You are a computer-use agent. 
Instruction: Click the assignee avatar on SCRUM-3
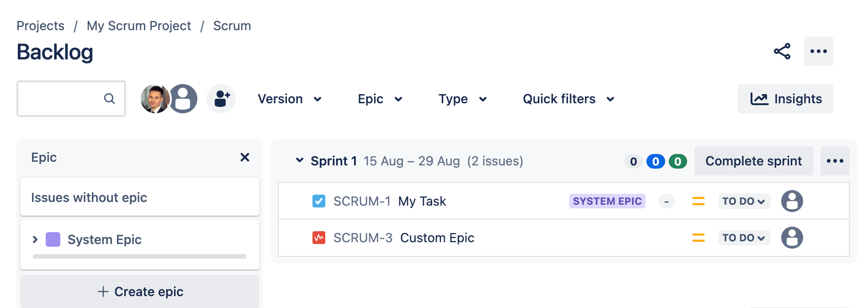point(792,238)
